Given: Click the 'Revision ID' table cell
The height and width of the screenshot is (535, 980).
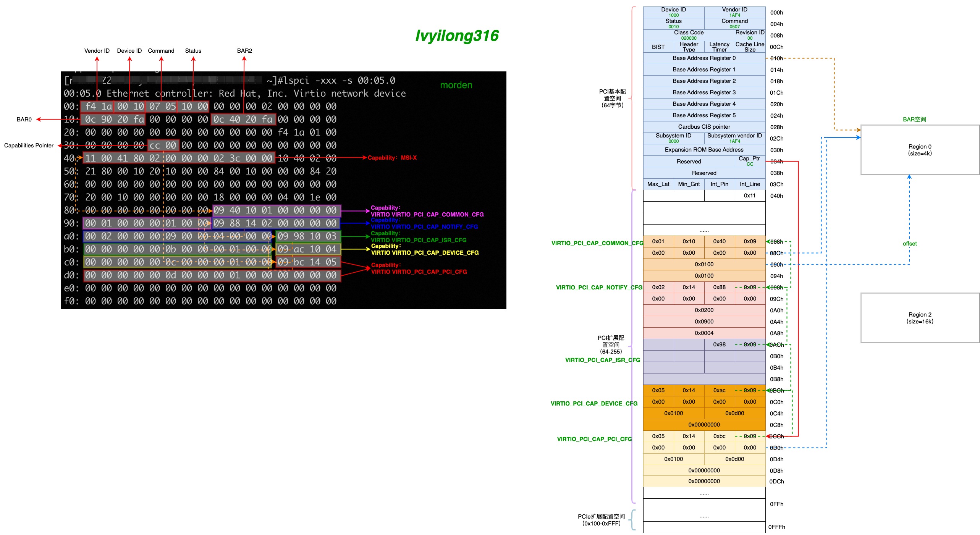Looking at the screenshot, I should click(x=750, y=35).
